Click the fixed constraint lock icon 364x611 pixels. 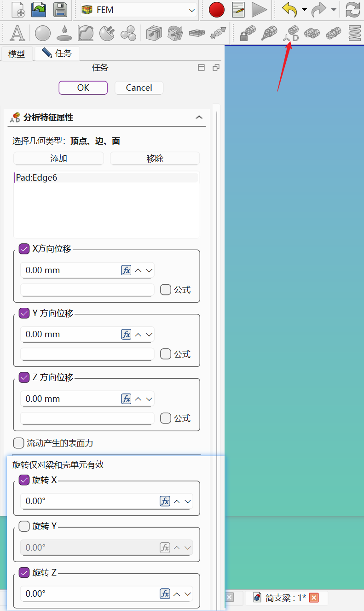(248, 33)
